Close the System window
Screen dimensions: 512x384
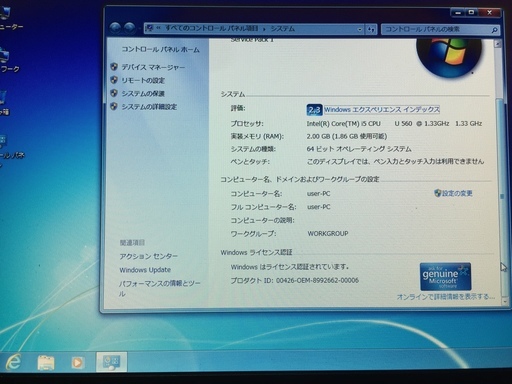(x=489, y=13)
